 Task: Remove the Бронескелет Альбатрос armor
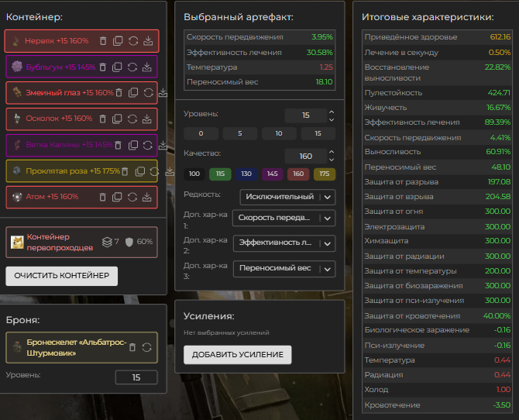pos(132,347)
